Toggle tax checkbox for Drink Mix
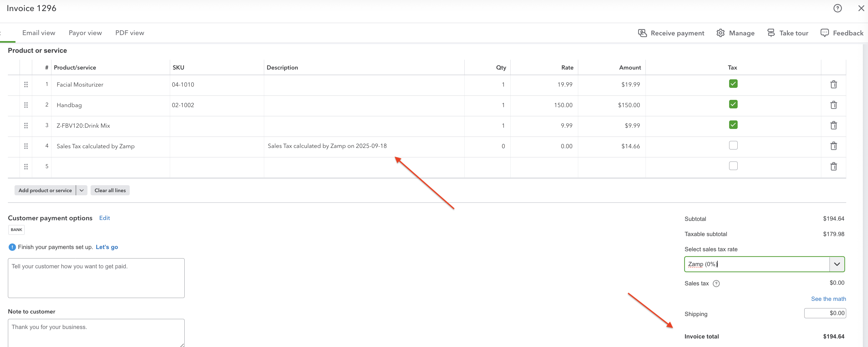 [733, 125]
